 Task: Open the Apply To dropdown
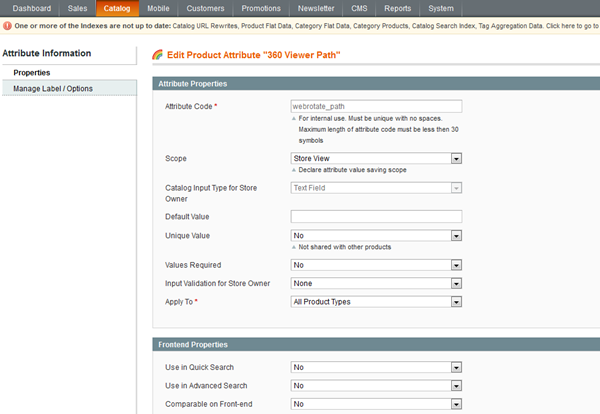coord(376,301)
